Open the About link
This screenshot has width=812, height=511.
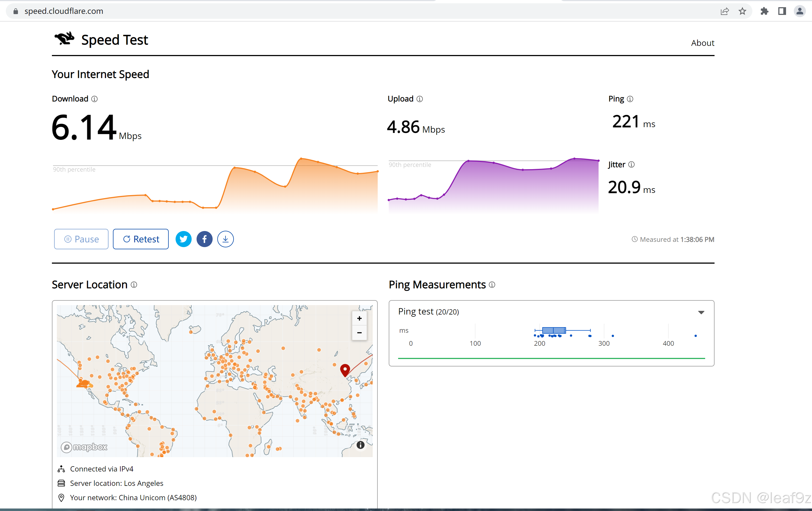(x=702, y=43)
